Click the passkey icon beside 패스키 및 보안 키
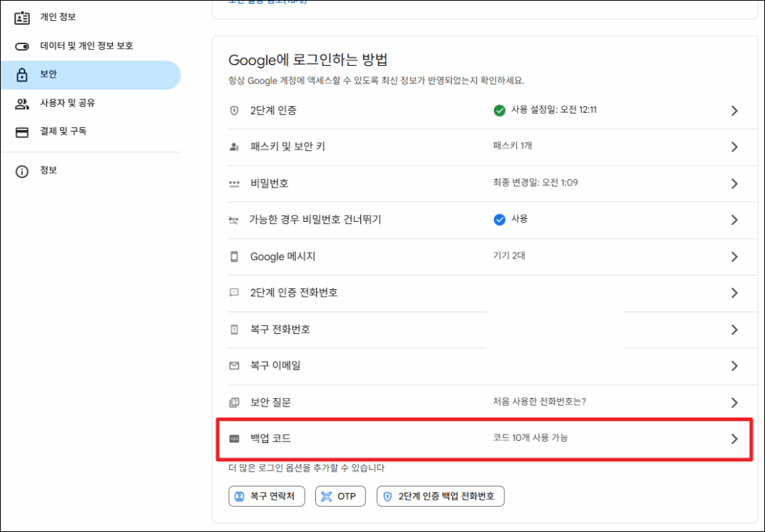The height and width of the screenshot is (532, 765). tap(234, 147)
